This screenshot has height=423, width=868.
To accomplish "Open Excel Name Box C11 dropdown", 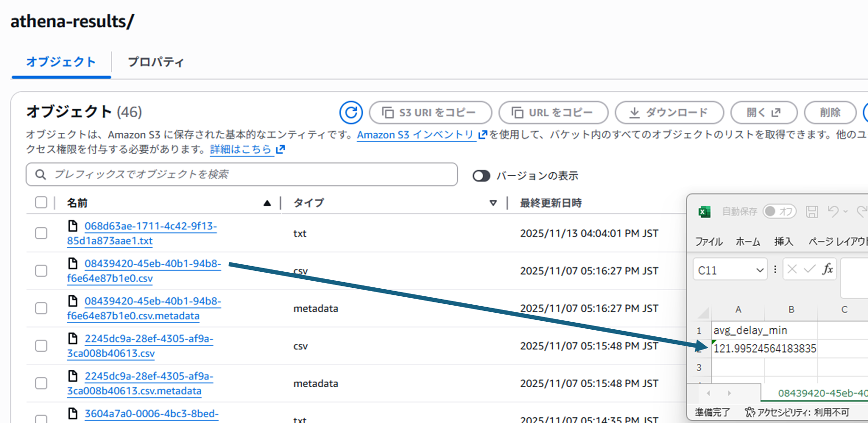I will point(760,270).
